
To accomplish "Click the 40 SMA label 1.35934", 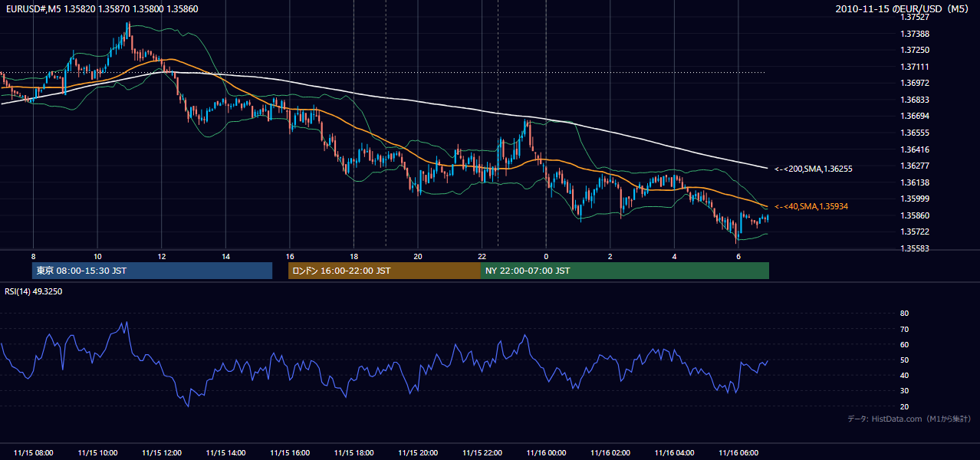I will coord(811,207).
